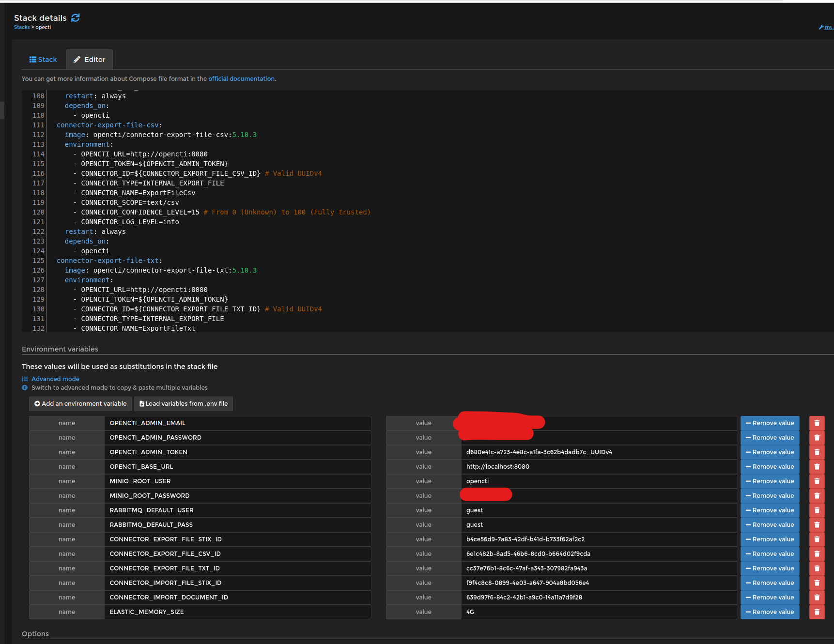Click the info icon below Advanced mode
Image resolution: width=834 pixels, height=644 pixels.
(x=25, y=387)
